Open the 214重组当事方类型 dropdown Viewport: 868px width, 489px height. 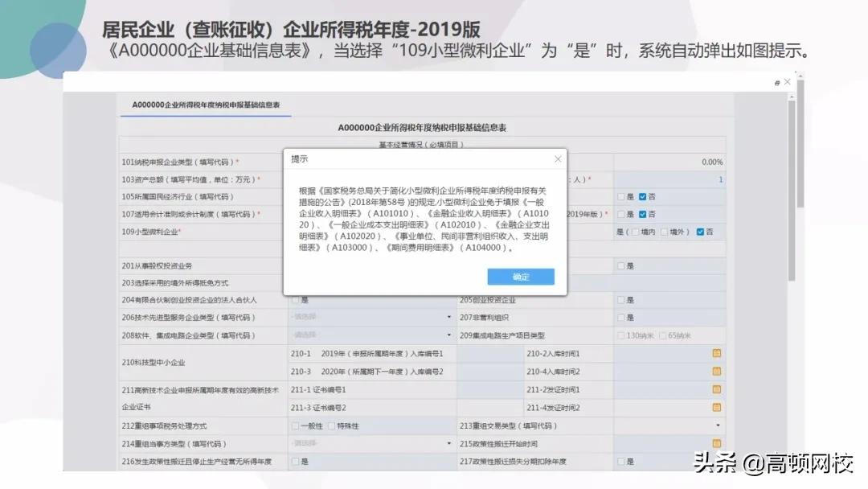click(370, 443)
